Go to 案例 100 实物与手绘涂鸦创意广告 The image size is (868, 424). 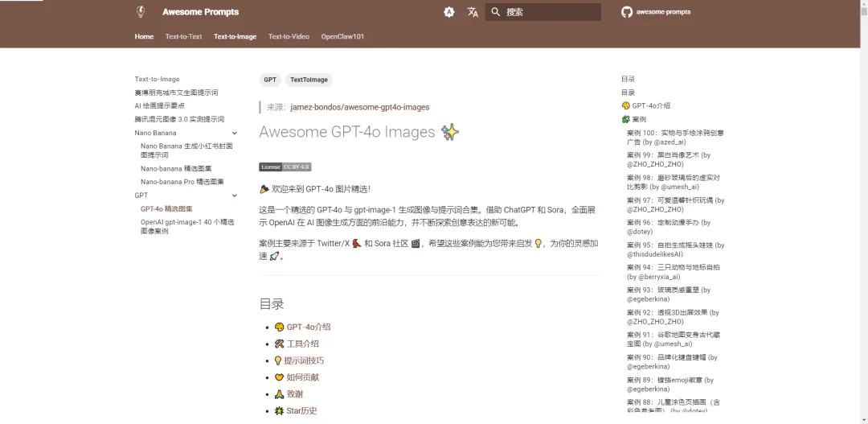(x=675, y=138)
